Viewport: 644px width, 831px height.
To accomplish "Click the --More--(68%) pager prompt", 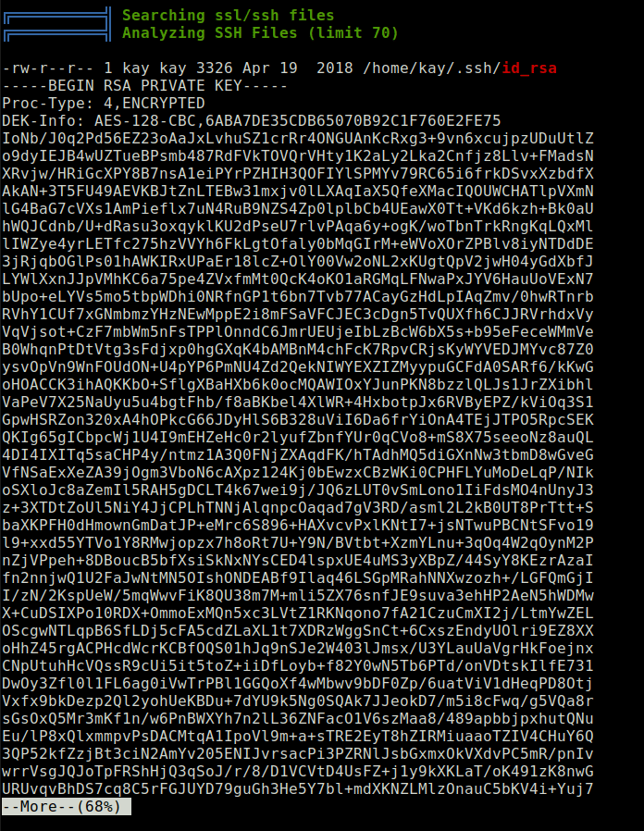I will tap(66, 807).
